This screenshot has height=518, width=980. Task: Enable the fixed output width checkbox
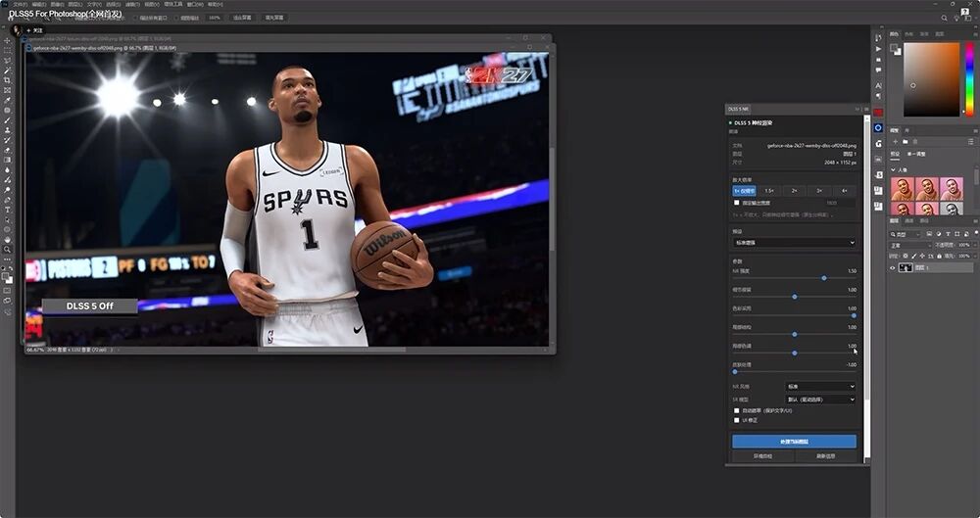[736, 203]
